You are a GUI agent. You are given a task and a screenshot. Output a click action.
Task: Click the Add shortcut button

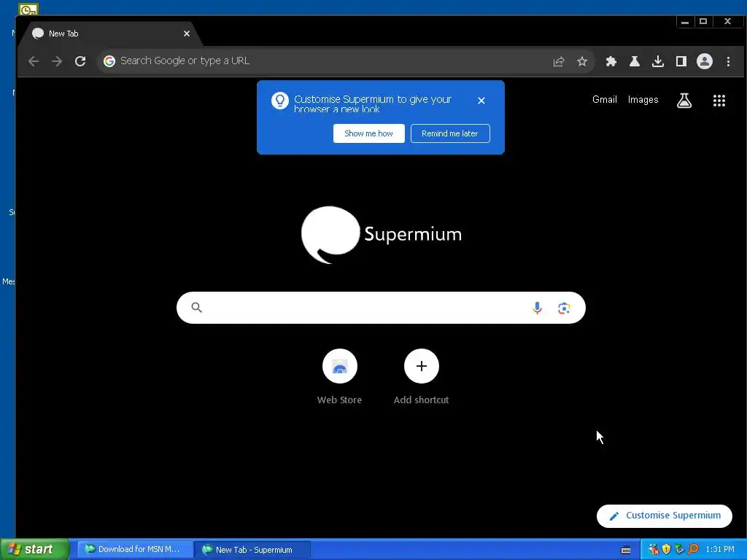(x=421, y=377)
